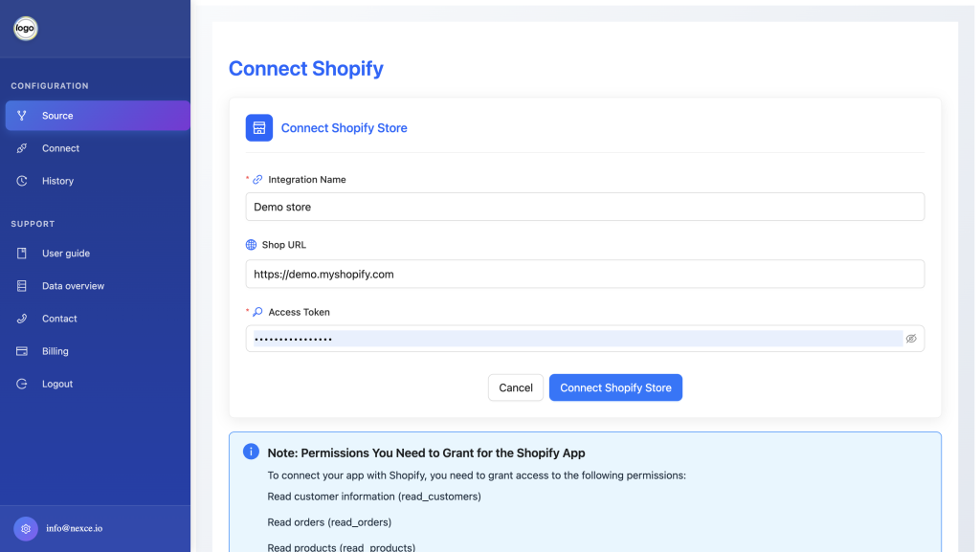Click the Logout icon in sidebar

coord(22,384)
